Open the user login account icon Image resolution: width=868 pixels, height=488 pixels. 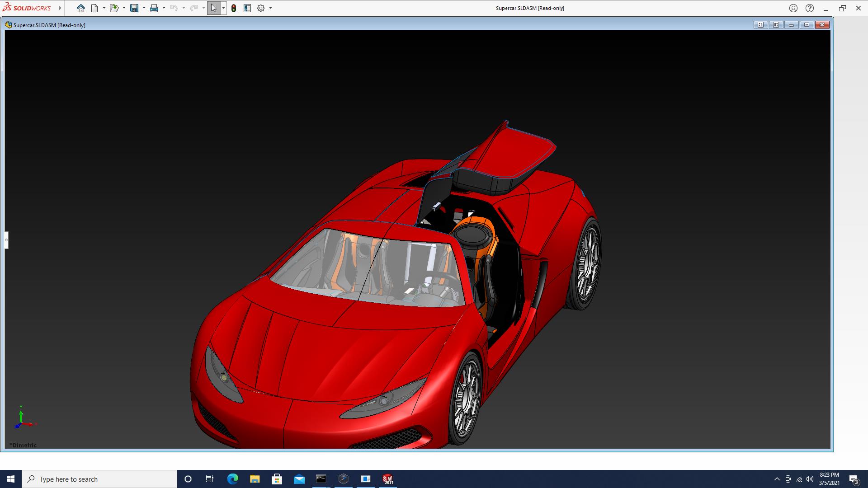[793, 8]
